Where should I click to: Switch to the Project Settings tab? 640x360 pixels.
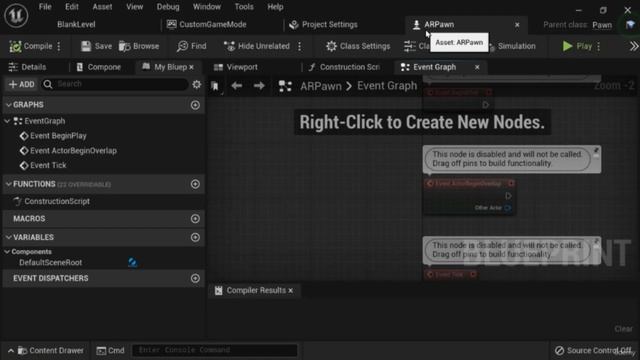pos(323,24)
